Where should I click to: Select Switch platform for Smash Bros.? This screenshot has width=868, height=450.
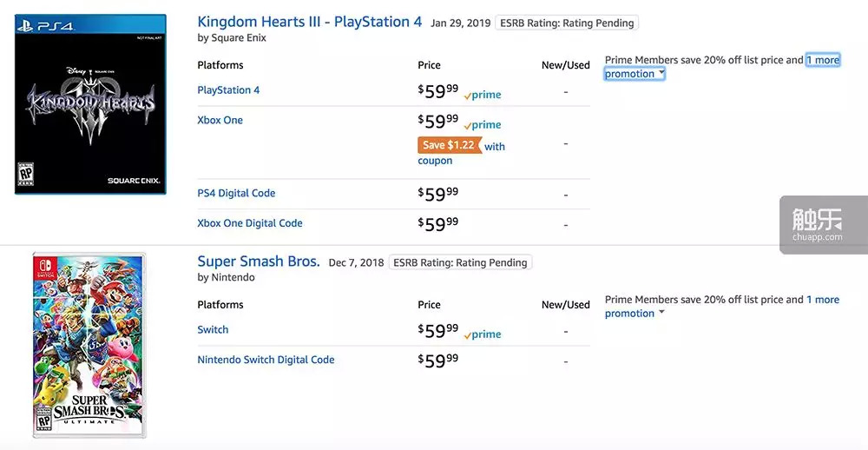point(213,330)
